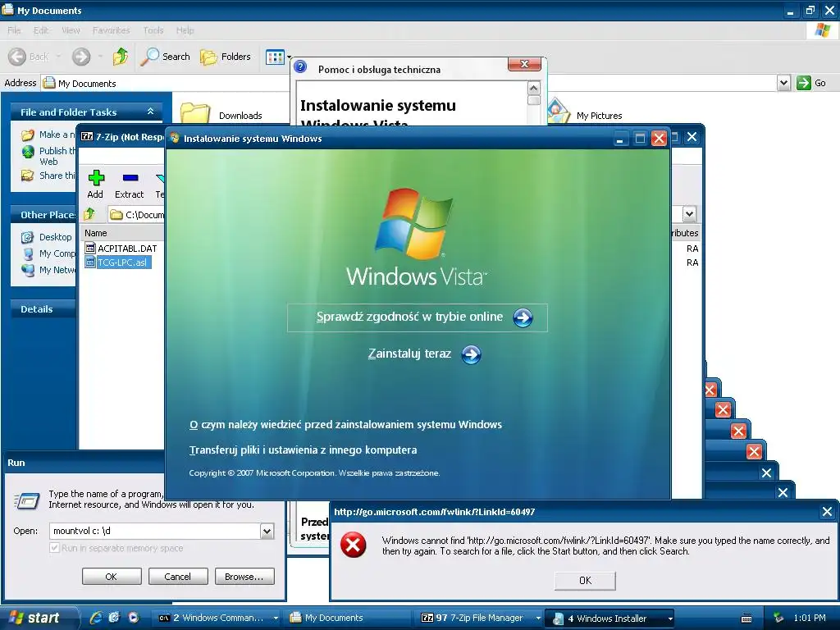
Task: Open 7-Zip File Manager taskbar group
Action: pyautogui.click(x=479, y=618)
